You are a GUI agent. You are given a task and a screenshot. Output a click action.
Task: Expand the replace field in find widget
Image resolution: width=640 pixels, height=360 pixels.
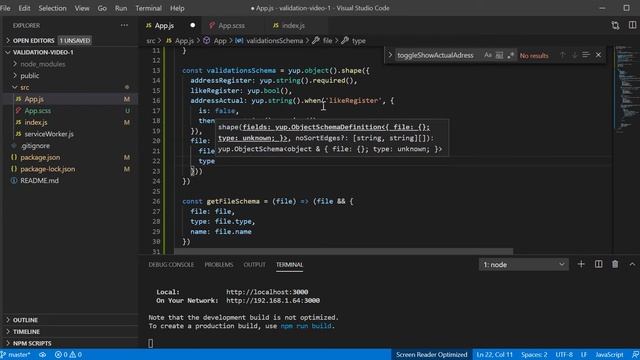coord(390,55)
